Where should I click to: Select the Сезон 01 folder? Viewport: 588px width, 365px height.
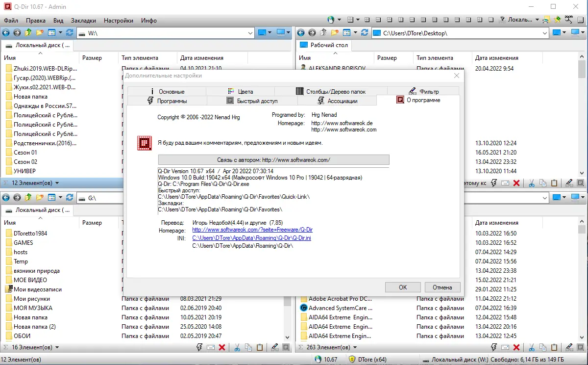25,153
